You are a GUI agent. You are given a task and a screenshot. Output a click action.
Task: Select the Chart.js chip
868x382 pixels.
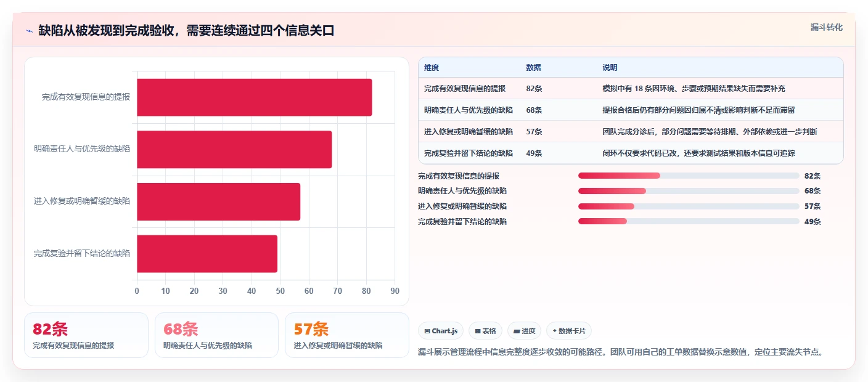tap(441, 331)
